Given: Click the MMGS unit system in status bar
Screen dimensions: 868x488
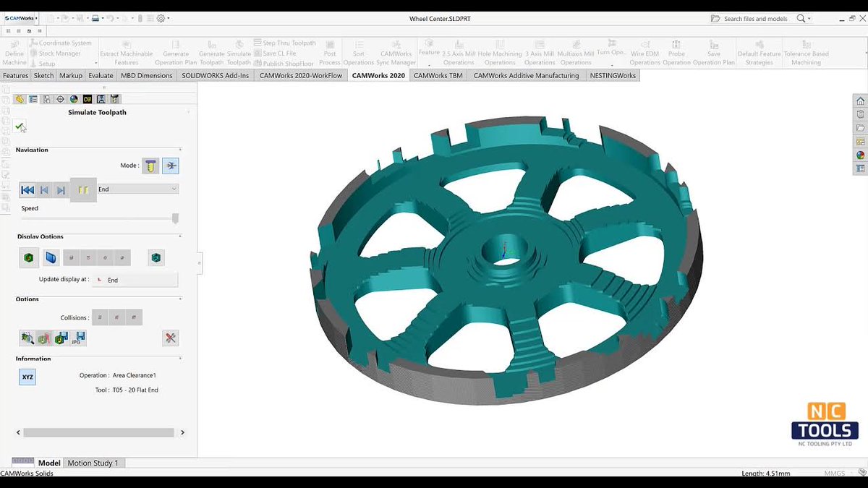Looking at the screenshot, I should pos(834,474).
